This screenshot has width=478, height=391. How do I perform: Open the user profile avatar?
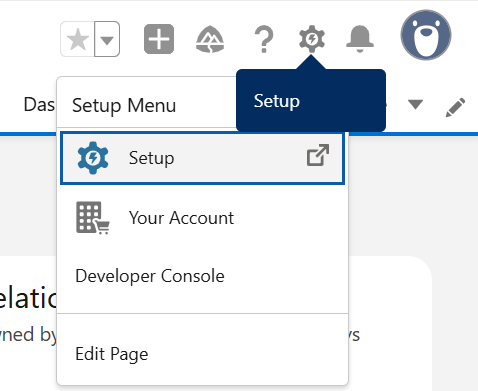pyautogui.click(x=426, y=35)
